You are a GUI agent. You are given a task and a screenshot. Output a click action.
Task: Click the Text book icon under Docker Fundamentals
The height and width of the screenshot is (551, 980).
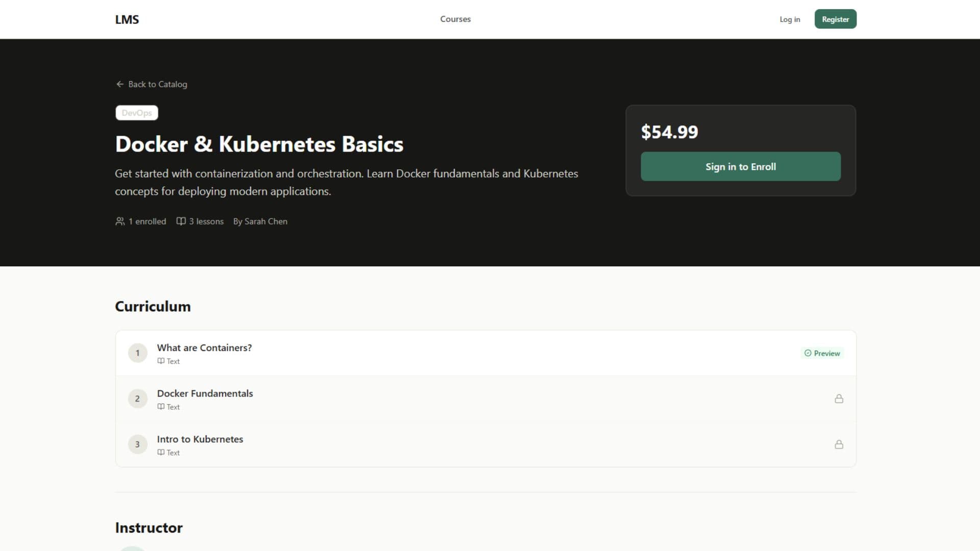tap(161, 407)
